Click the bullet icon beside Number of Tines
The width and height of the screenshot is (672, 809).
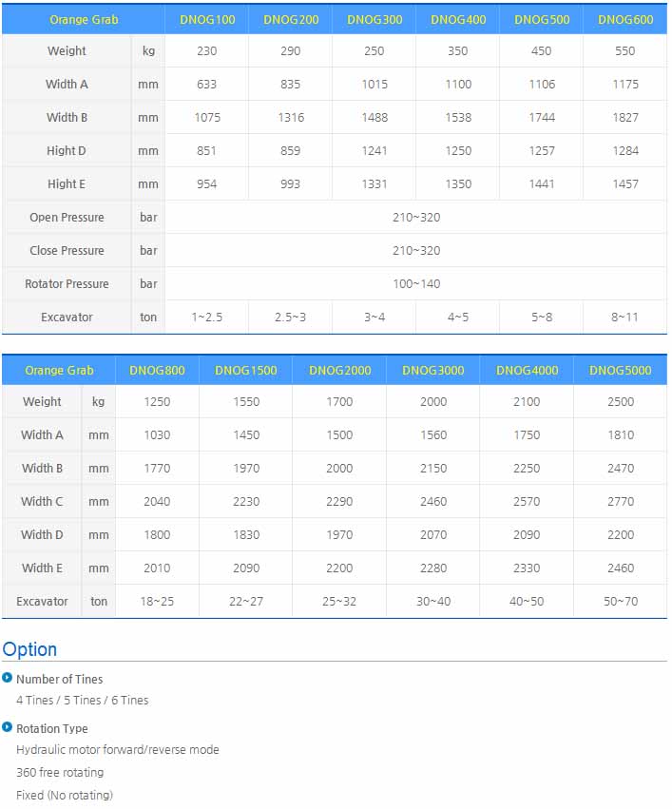(x=7, y=678)
